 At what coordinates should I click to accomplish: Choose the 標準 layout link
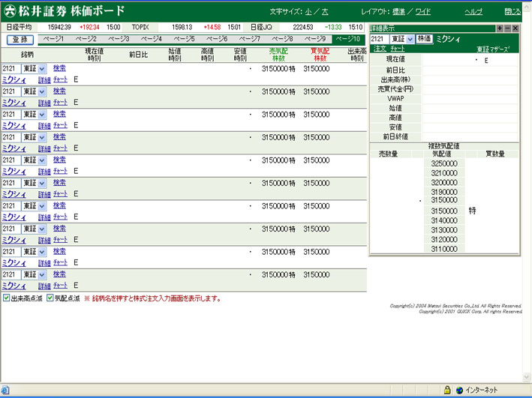398,12
